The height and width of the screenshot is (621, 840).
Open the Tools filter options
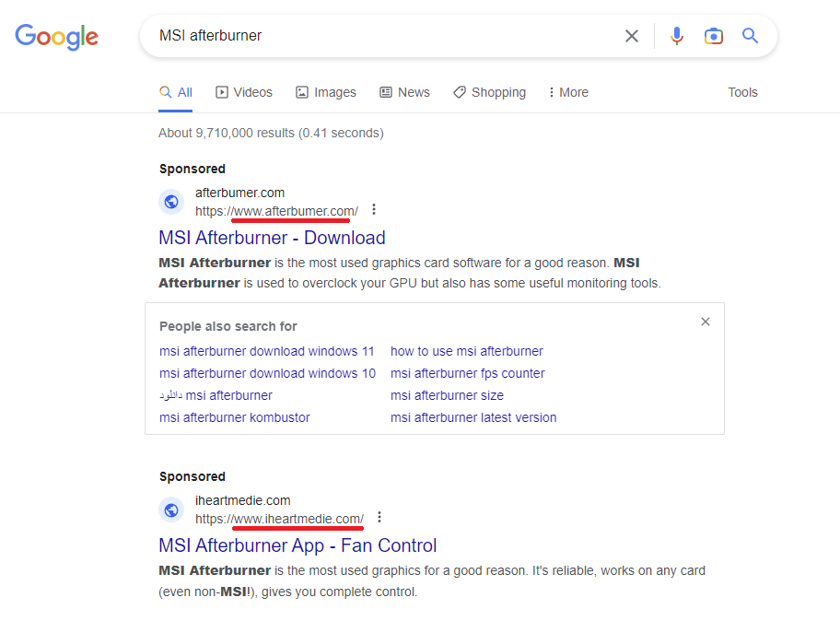[742, 92]
